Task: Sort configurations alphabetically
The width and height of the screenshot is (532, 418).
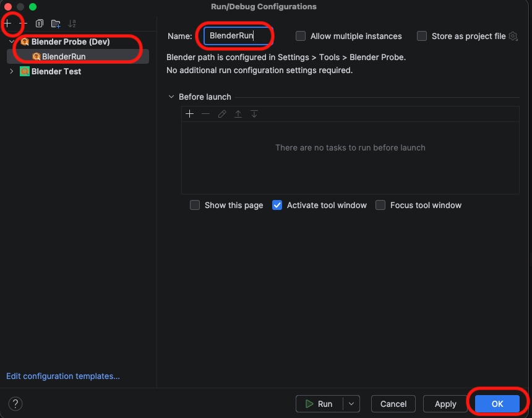Action: (x=71, y=24)
